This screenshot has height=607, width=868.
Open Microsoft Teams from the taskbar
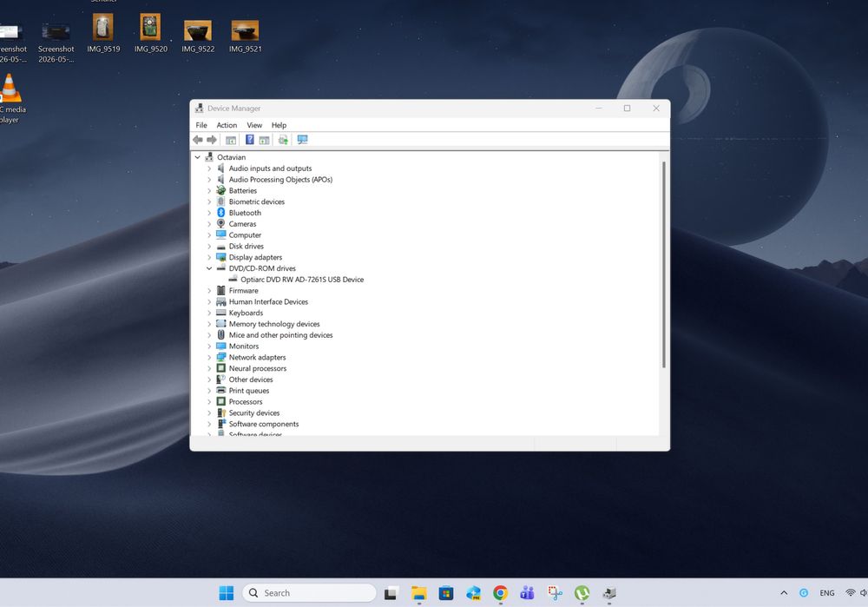click(x=527, y=592)
